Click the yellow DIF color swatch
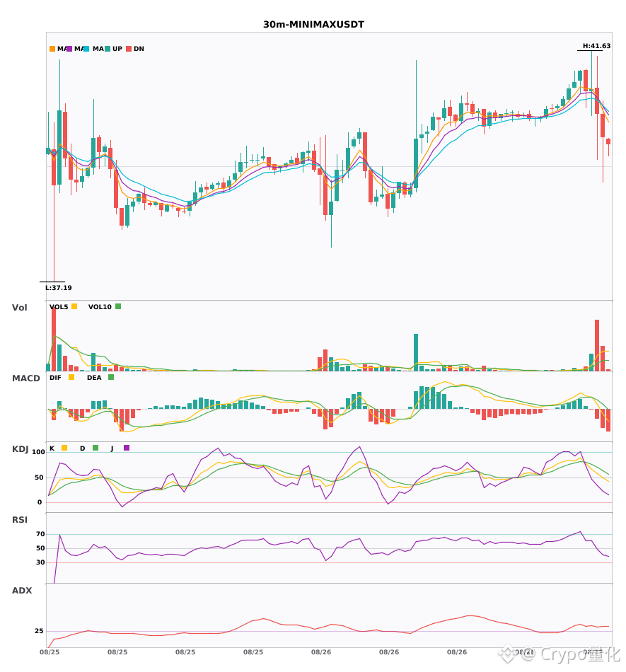This screenshot has width=626, height=672. (71, 377)
